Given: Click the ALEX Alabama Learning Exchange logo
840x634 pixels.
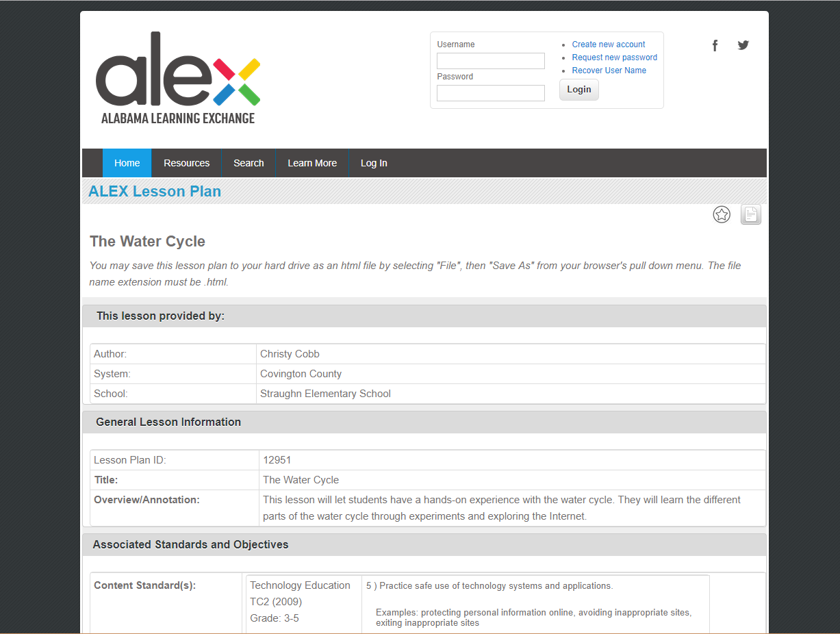Looking at the screenshot, I should coord(178,79).
